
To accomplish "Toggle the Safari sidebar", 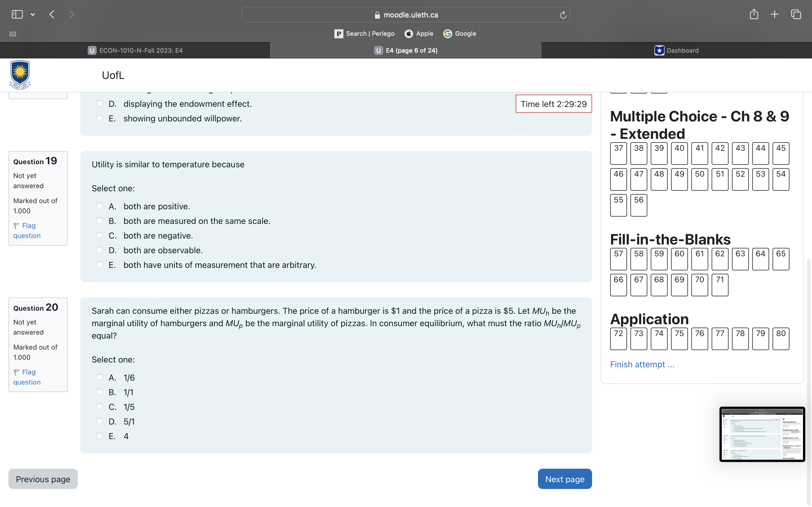I will coord(17,14).
